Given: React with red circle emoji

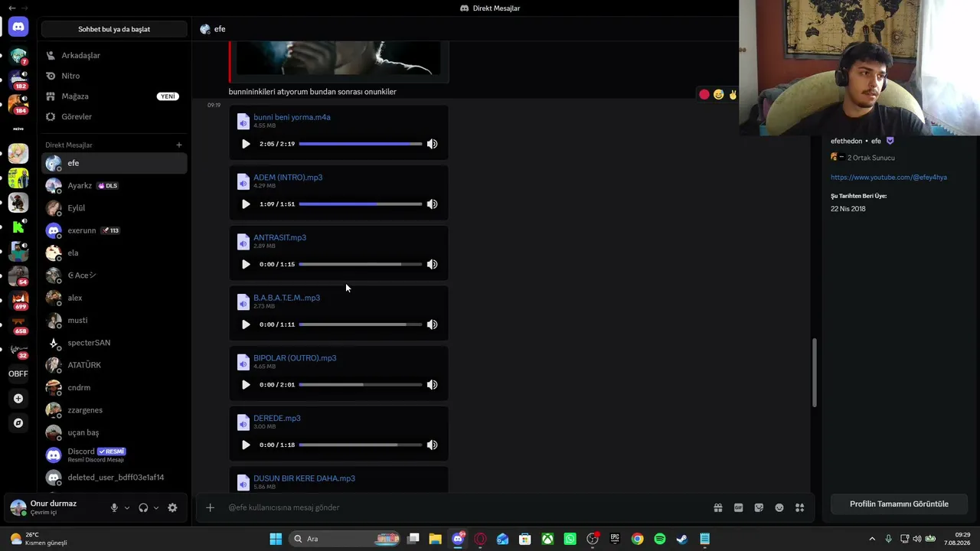Looking at the screenshot, I should click(704, 94).
